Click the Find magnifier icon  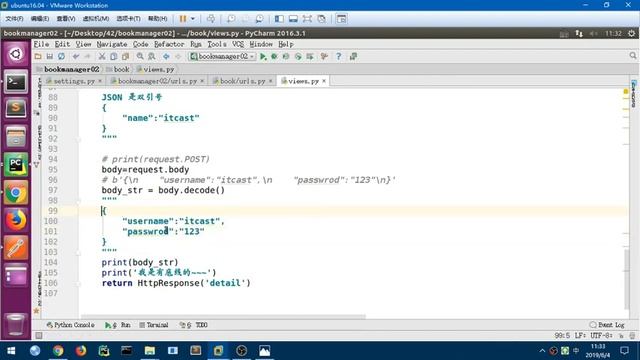140,56
